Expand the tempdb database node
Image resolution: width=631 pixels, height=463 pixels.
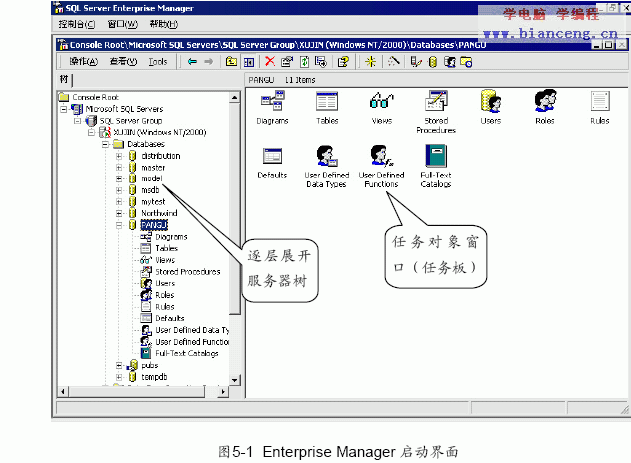[119, 377]
